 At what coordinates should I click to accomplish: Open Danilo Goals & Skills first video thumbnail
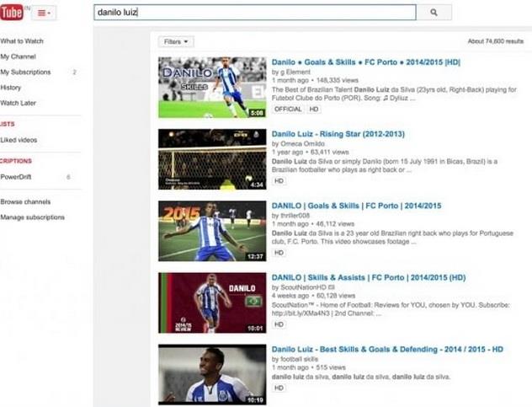point(212,87)
